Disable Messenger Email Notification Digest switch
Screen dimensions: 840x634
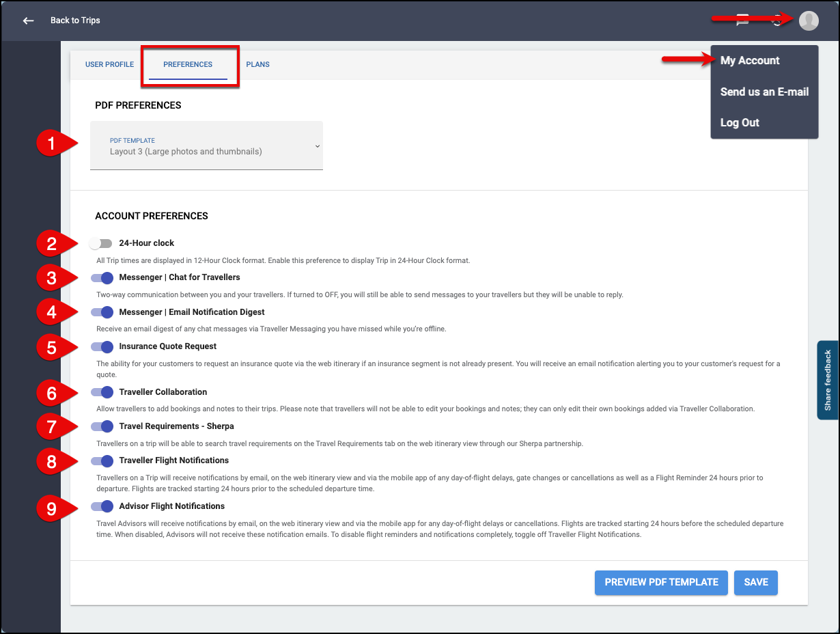101,312
